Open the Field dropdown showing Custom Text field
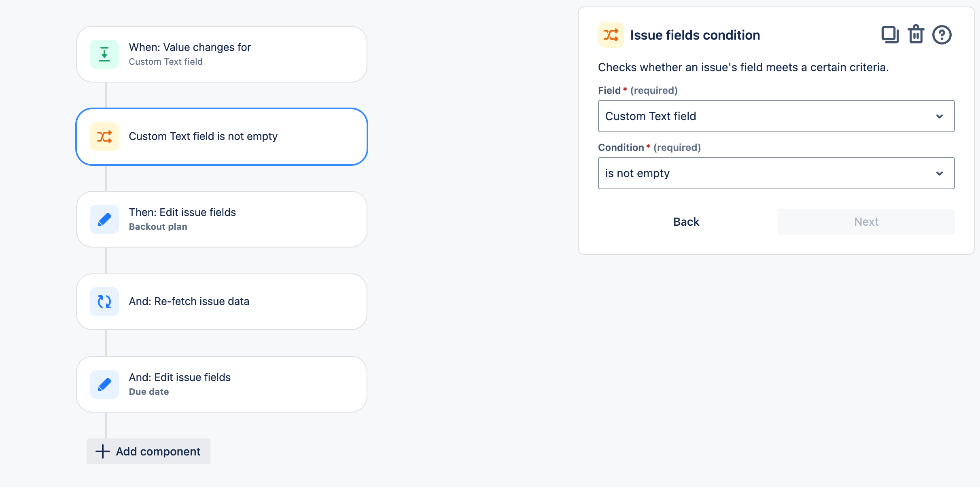 click(x=769, y=116)
